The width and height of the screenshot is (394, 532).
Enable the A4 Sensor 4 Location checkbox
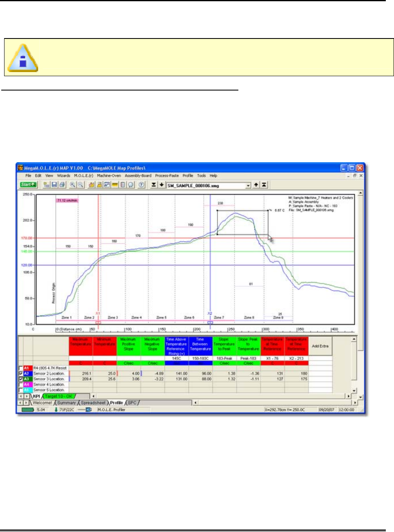tap(21, 385)
